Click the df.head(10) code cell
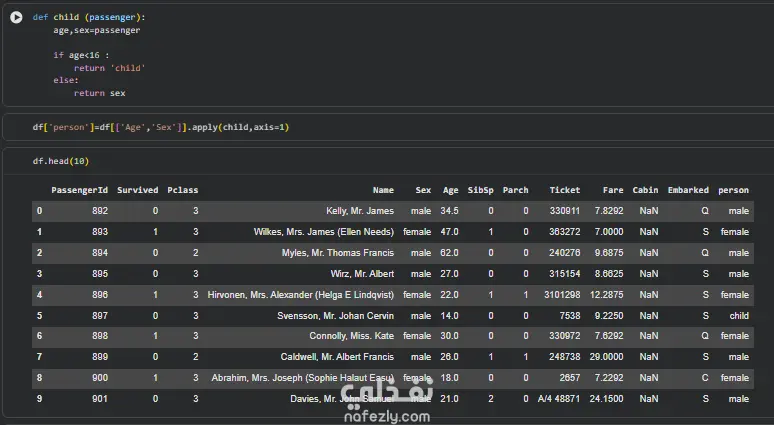 pos(61,161)
